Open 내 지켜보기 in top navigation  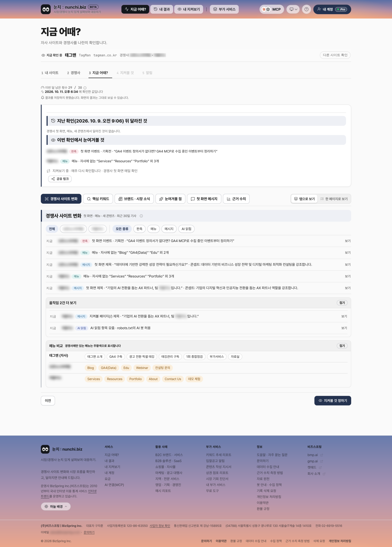pos(189,9)
